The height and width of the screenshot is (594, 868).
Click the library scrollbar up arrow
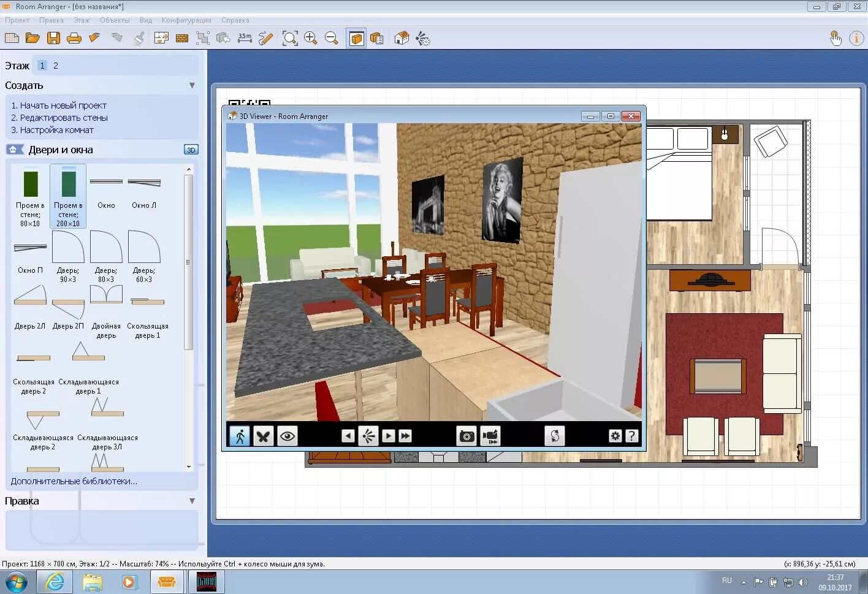tap(189, 169)
